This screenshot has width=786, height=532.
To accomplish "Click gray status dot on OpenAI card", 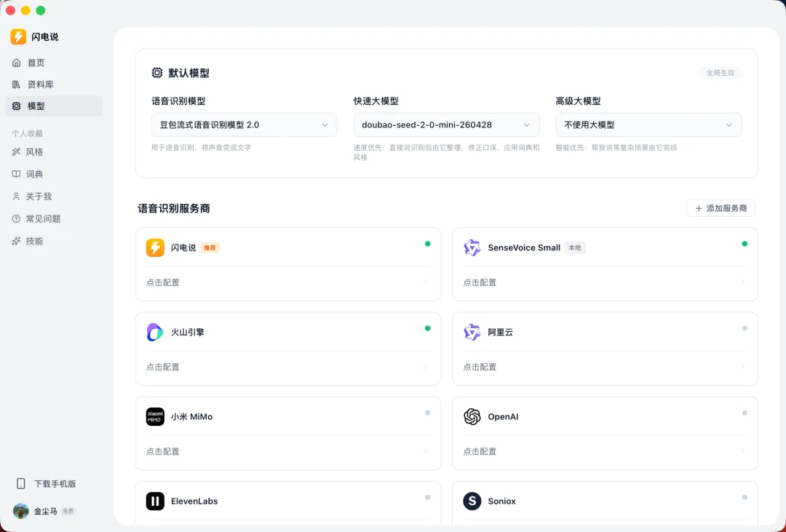I will point(745,413).
